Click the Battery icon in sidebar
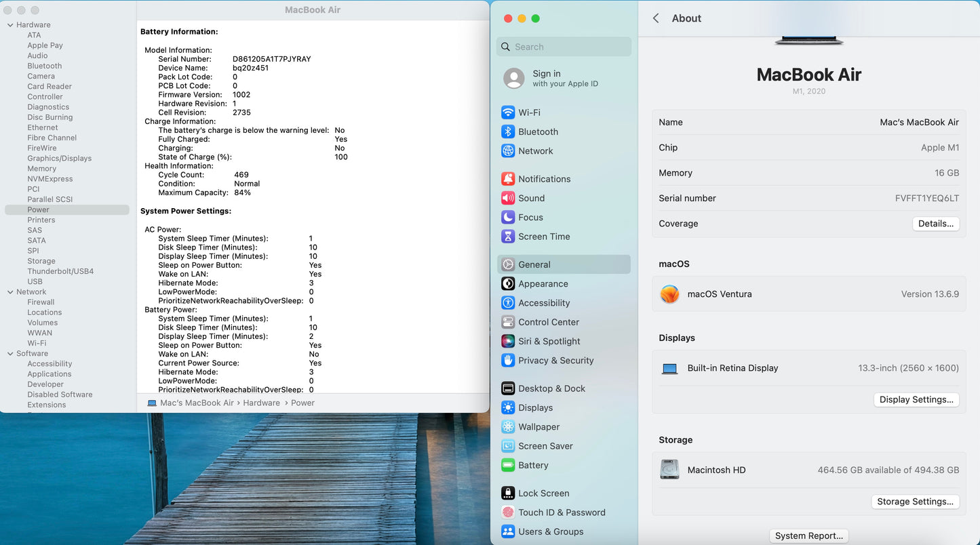 click(507, 465)
